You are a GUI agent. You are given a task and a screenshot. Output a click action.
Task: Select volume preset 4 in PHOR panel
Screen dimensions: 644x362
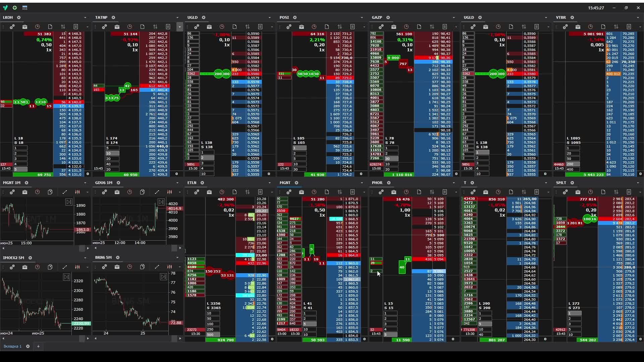(390, 329)
